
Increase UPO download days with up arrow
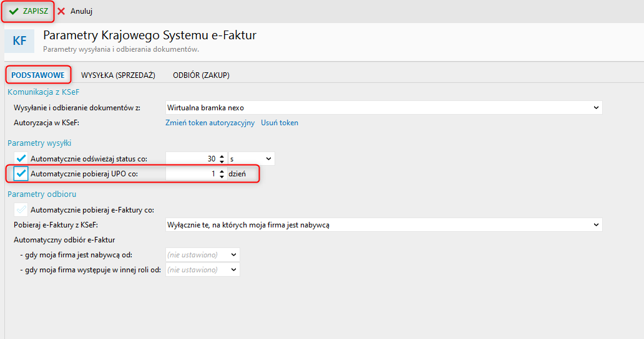222,171
